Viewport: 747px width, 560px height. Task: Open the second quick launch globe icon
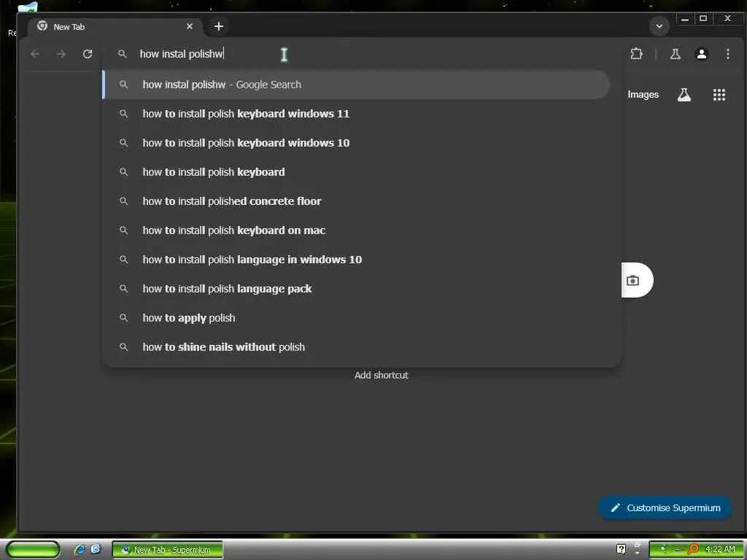[x=96, y=549]
